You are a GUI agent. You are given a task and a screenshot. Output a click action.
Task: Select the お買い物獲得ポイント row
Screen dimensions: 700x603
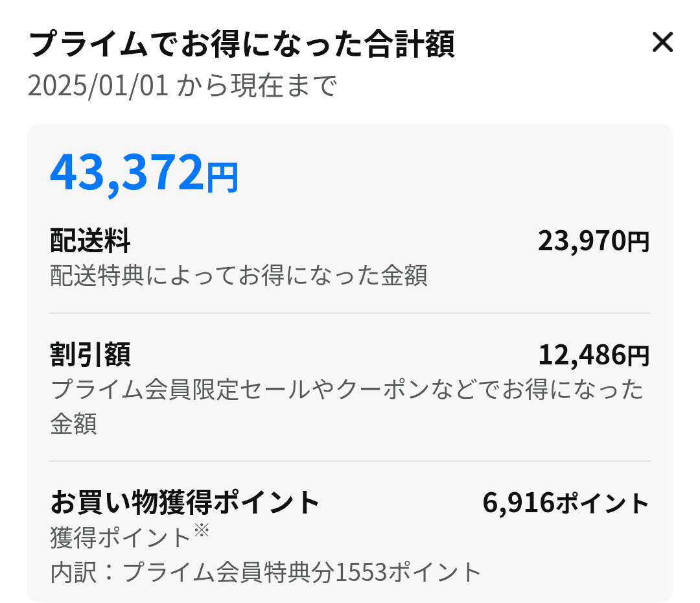[x=185, y=501]
